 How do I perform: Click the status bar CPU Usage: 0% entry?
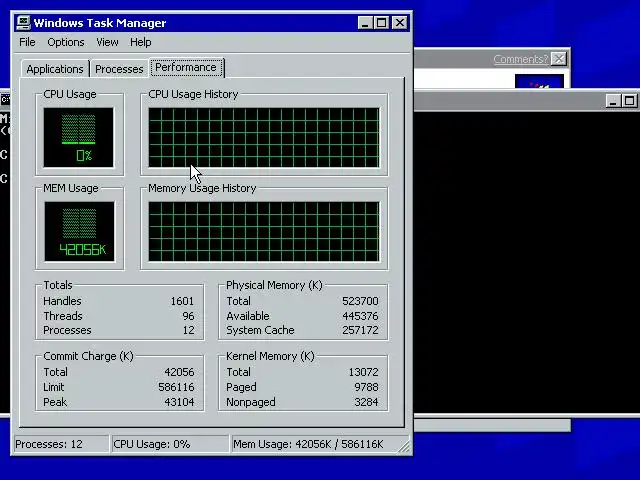coord(170,444)
